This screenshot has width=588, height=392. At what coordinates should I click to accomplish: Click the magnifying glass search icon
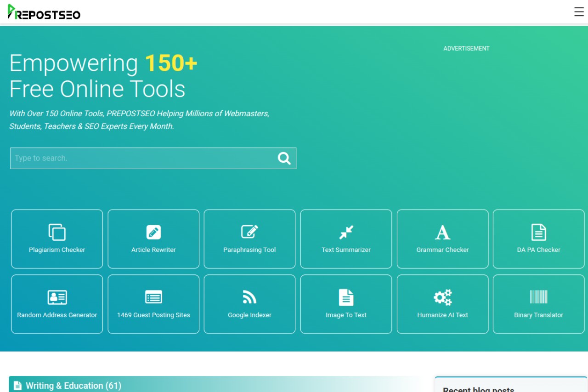pyautogui.click(x=284, y=158)
